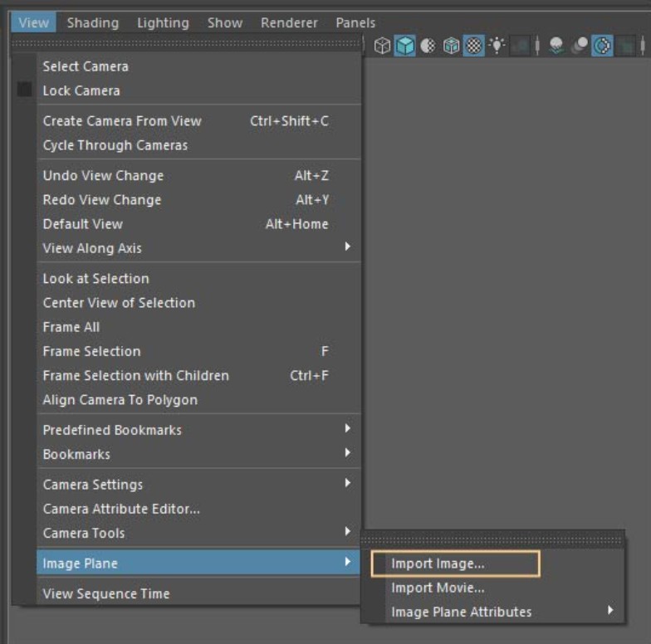Tear off the View menu via dotted strip
The width and height of the screenshot is (651, 644).
click(187, 42)
